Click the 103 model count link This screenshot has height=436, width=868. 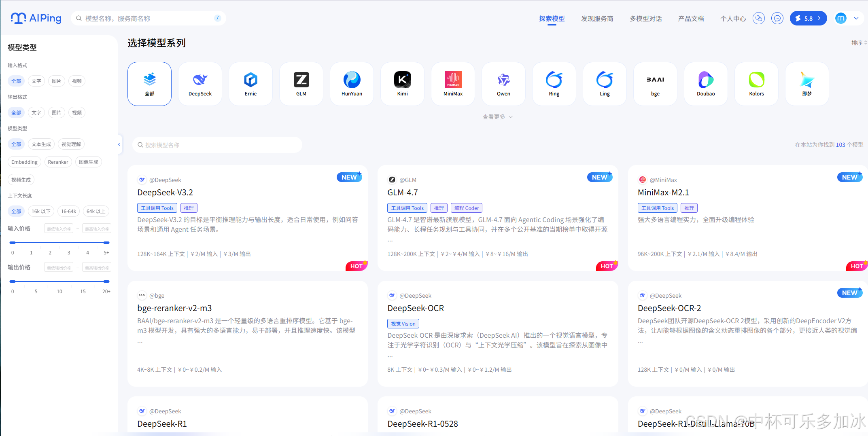(840, 144)
